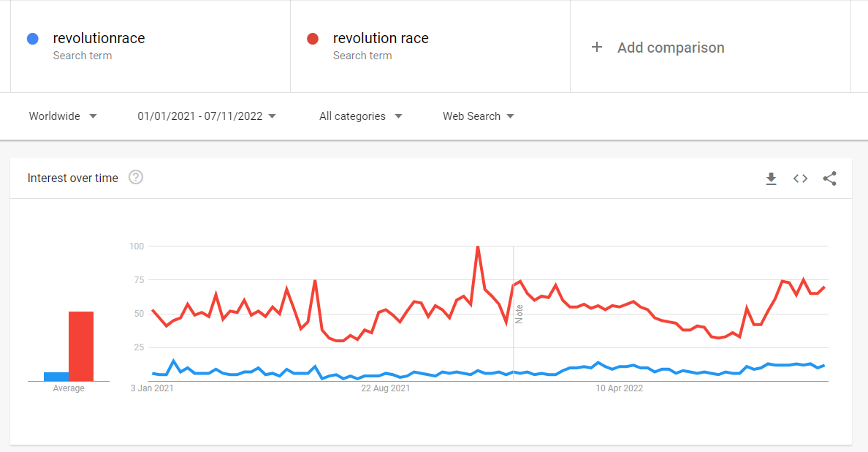868x452 pixels.
Task: Click the red dot beside revolution race
Action: pyautogui.click(x=313, y=39)
